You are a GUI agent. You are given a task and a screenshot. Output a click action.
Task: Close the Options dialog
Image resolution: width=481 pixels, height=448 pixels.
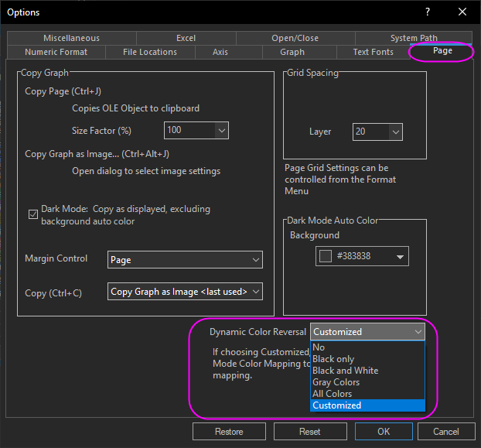tap(462, 12)
